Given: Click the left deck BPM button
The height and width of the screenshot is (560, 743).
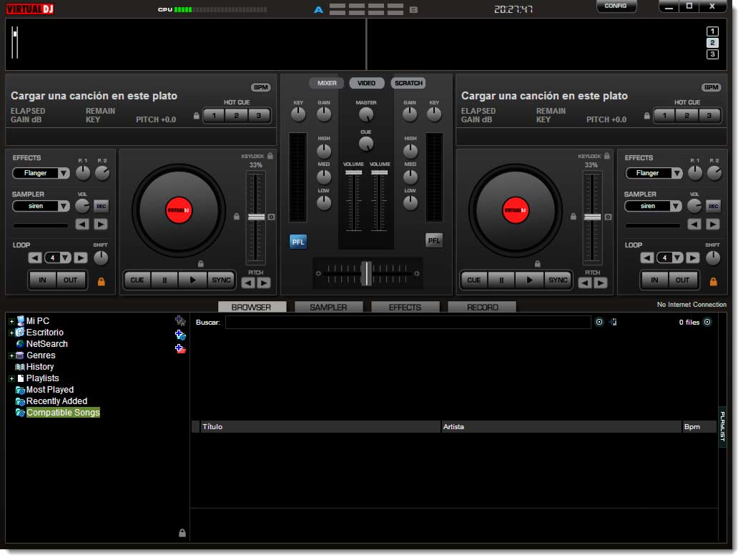Looking at the screenshot, I should pos(260,87).
